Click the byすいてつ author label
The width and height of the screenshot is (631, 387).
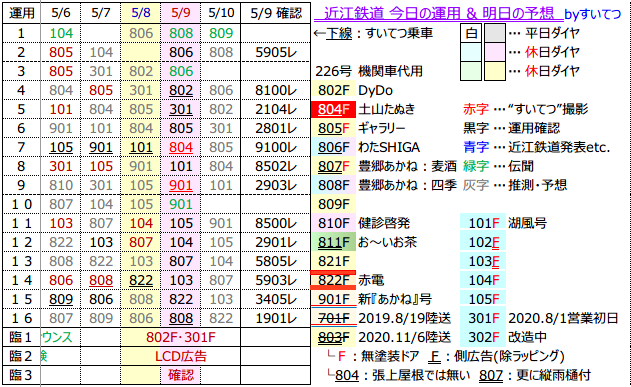(x=593, y=14)
